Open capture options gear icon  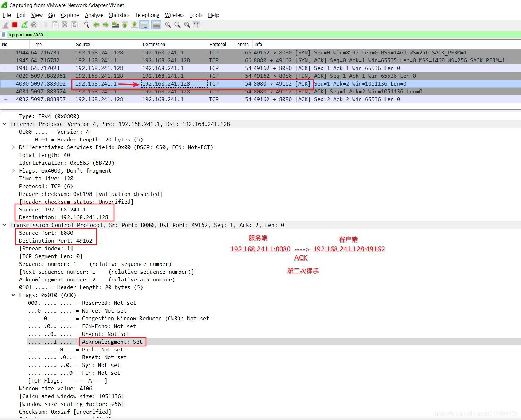34,25
